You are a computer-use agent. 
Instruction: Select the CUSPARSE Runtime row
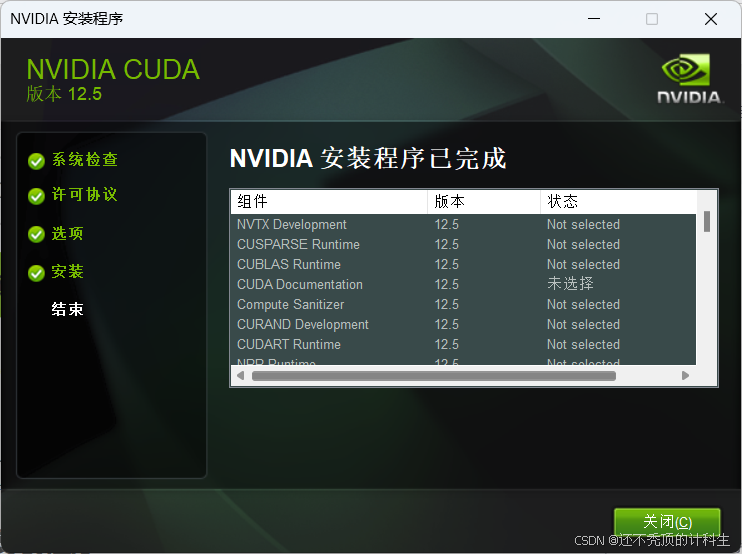coord(463,244)
